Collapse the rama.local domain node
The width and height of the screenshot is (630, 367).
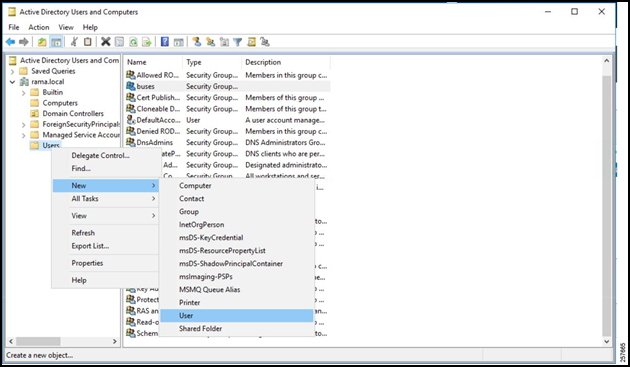(12, 82)
